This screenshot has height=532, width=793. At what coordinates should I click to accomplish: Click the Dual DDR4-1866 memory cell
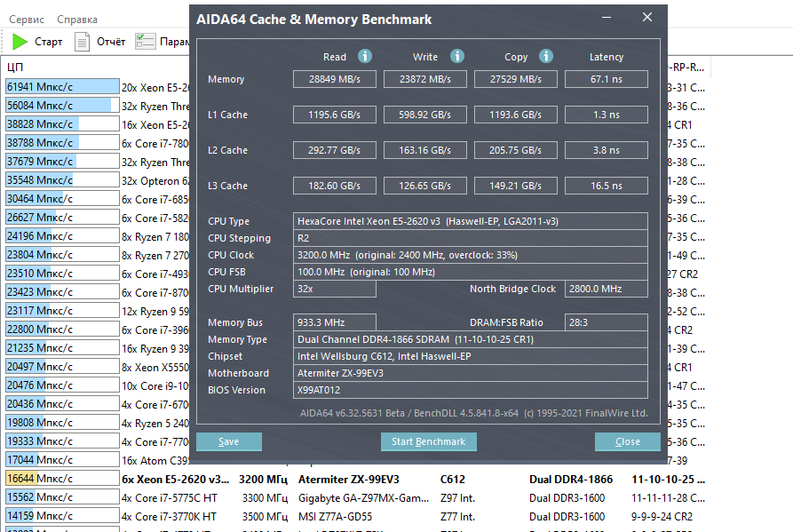(570, 479)
